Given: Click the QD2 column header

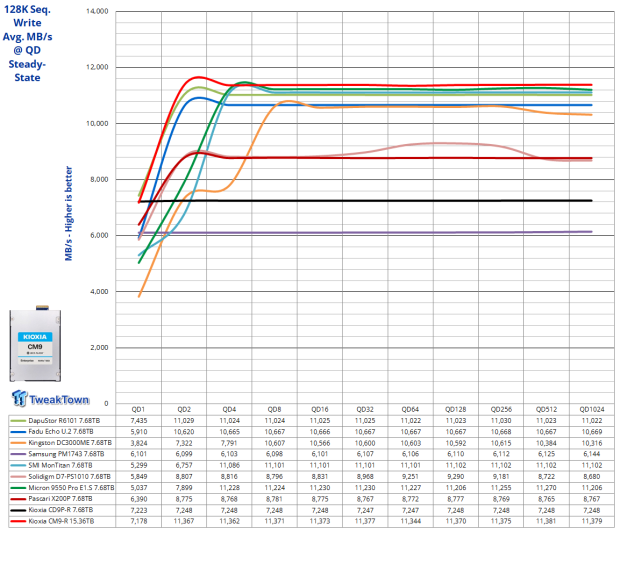Looking at the screenshot, I should (184, 409).
